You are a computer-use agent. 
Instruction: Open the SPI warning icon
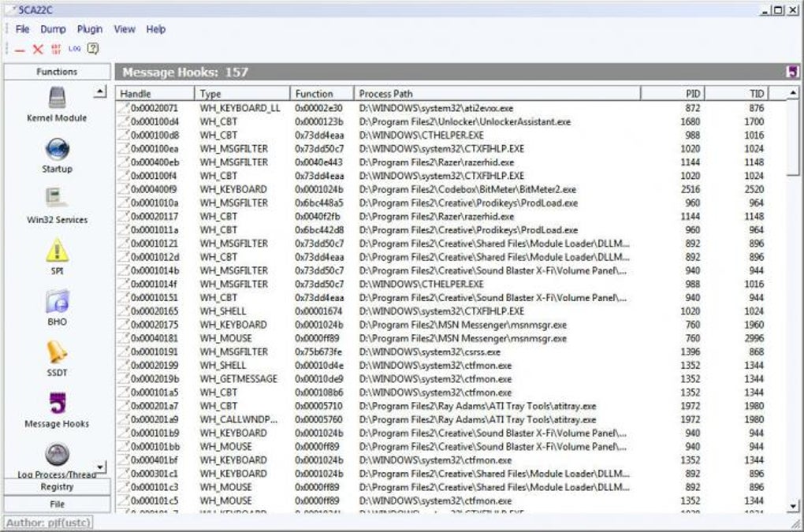coord(57,250)
